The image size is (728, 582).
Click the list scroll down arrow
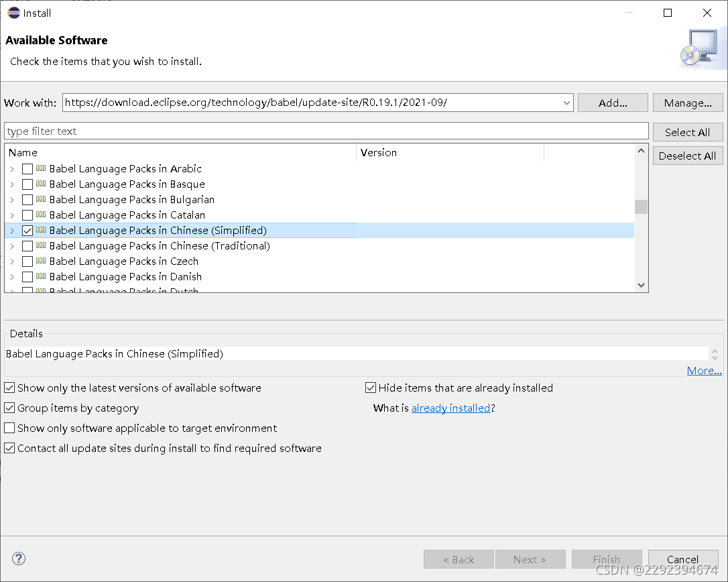click(x=641, y=285)
